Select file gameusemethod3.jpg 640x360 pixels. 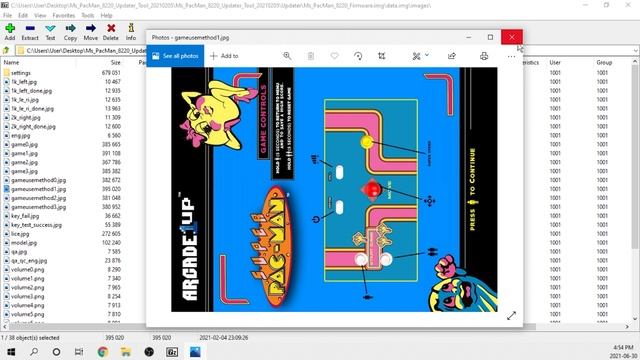[x=38, y=207]
